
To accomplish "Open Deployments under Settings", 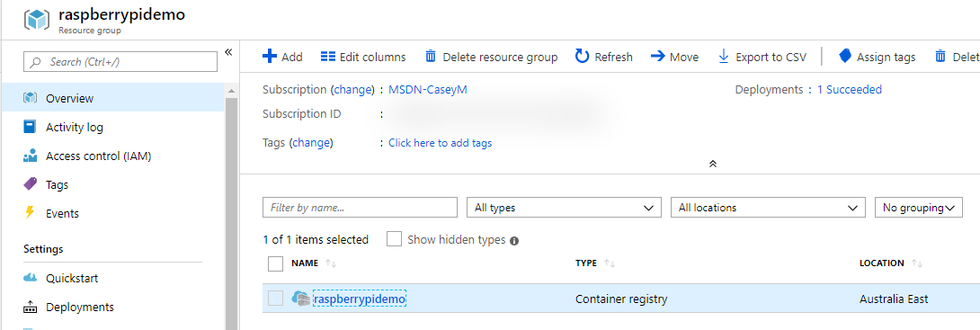I will tap(112, 307).
